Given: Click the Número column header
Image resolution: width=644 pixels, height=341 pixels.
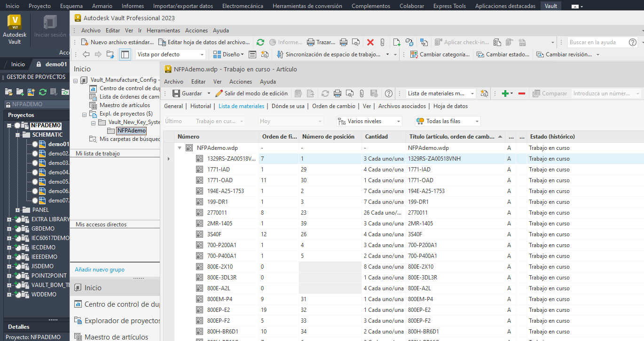Looking at the screenshot, I should (x=216, y=137).
